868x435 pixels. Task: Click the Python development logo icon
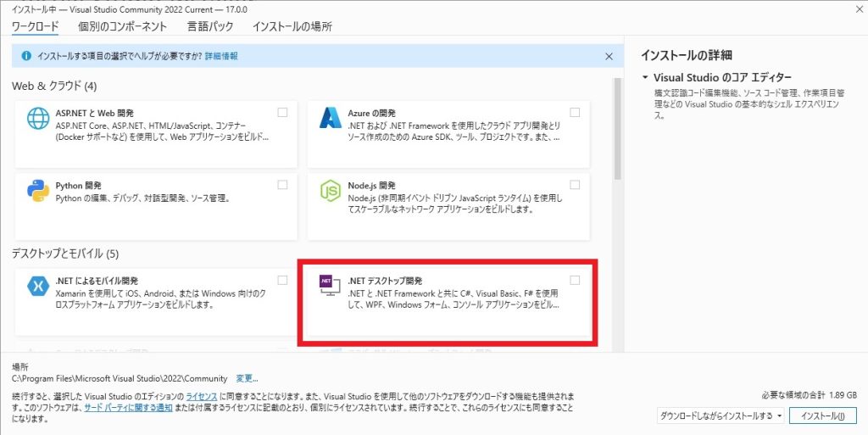pos(38,191)
